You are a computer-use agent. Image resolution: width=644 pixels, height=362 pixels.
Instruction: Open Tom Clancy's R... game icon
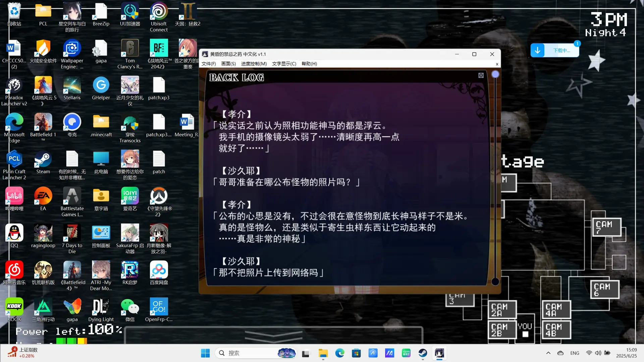point(130,54)
